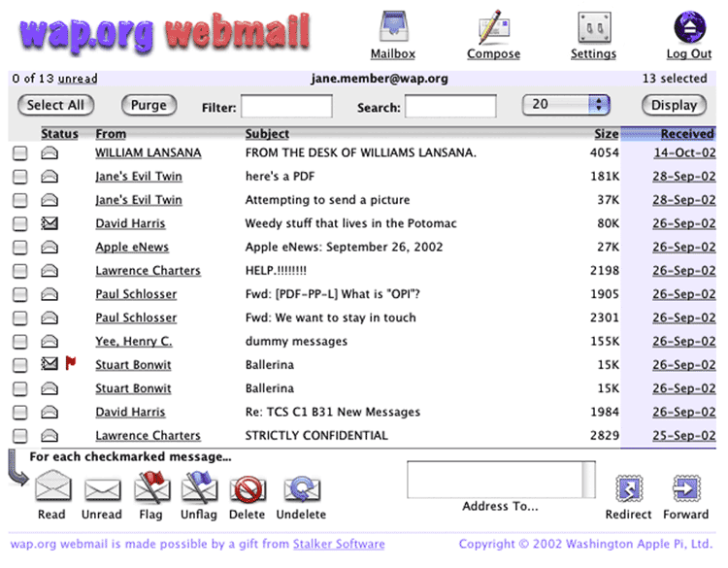Check the WILLIAM LANSANA message checkbox
The height and width of the screenshot is (568, 728).
(20, 153)
